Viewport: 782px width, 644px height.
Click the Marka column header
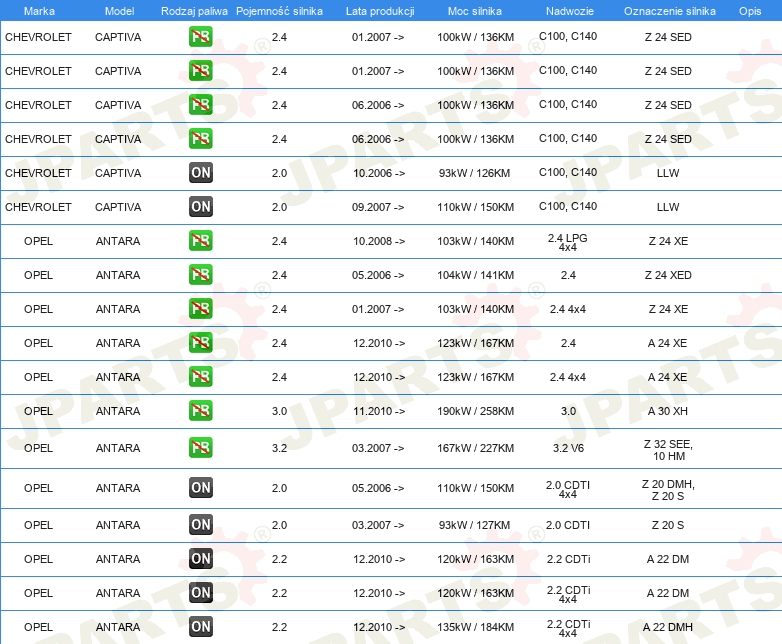click(x=39, y=11)
